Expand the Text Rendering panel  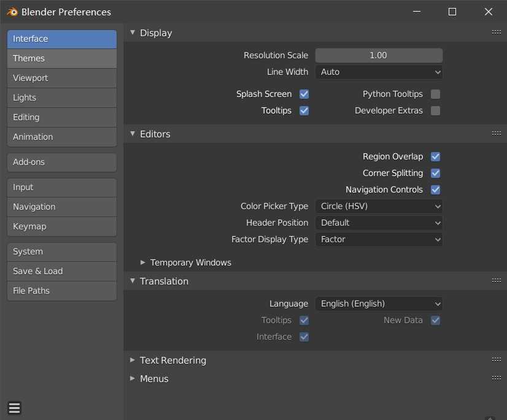pyautogui.click(x=132, y=360)
